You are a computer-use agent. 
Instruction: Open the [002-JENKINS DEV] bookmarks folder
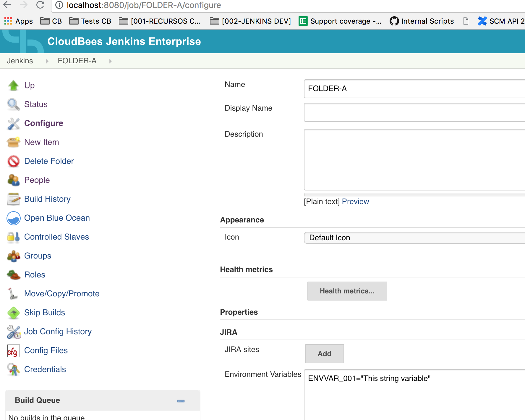(x=250, y=21)
